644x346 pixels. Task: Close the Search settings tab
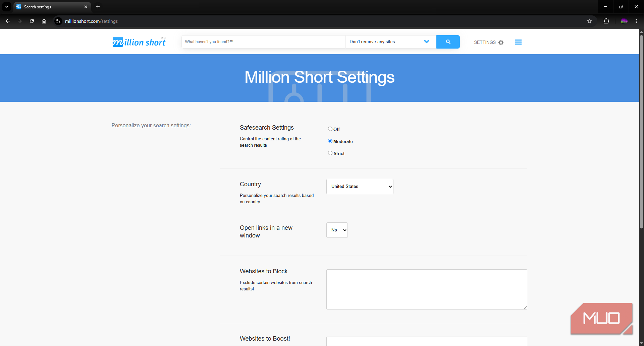point(86,7)
